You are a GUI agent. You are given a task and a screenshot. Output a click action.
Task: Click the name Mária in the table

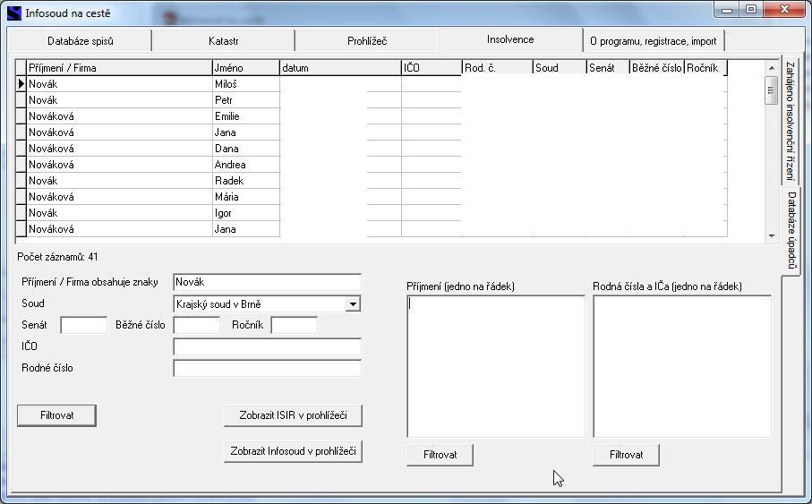pos(227,197)
